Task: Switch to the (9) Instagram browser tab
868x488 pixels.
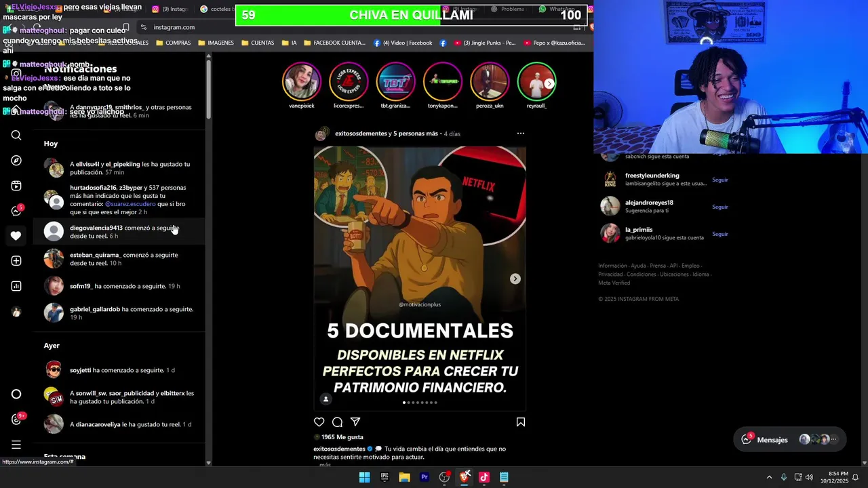Action: point(170,9)
